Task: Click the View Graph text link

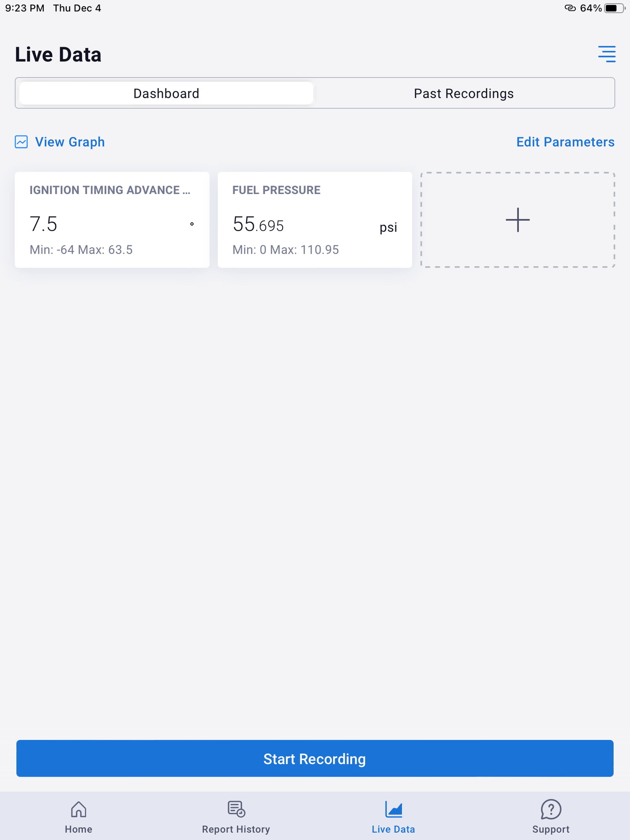Action: point(70,142)
